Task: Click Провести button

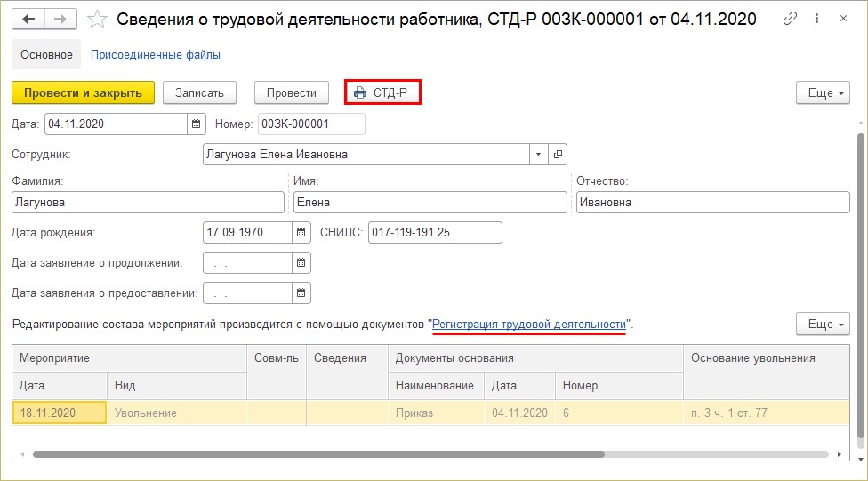Action: pos(291,93)
